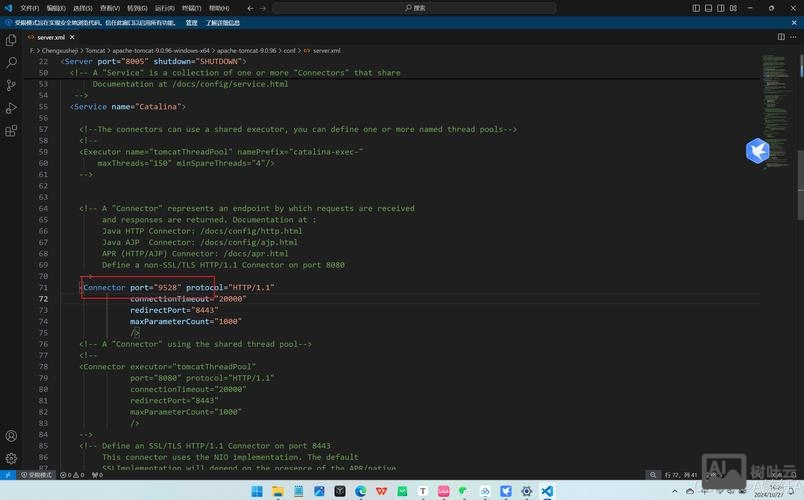804x500 pixels.
Task: Open the Extensions view
Action: tap(11, 131)
